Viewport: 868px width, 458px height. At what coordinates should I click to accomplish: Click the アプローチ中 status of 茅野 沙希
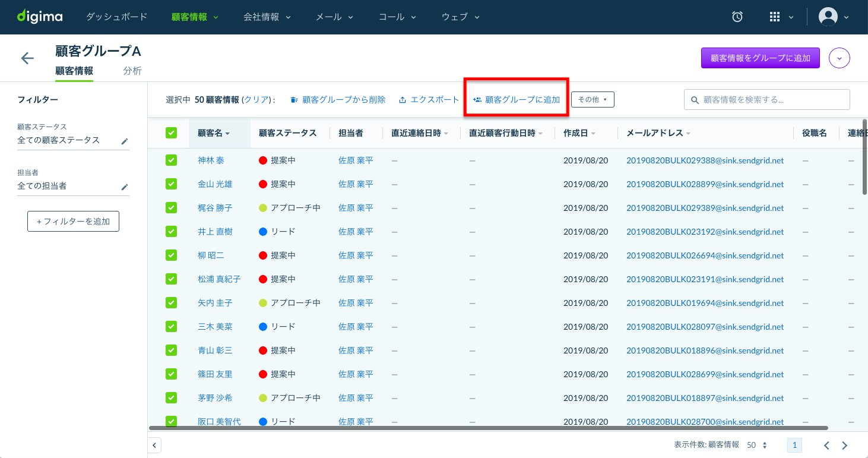click(x=290, y=398)
